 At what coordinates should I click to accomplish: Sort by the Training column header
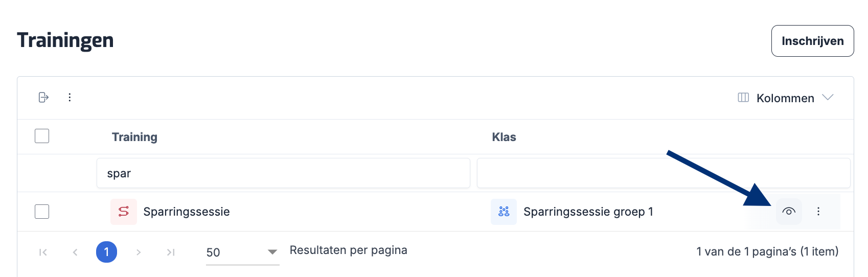[134, 137]
